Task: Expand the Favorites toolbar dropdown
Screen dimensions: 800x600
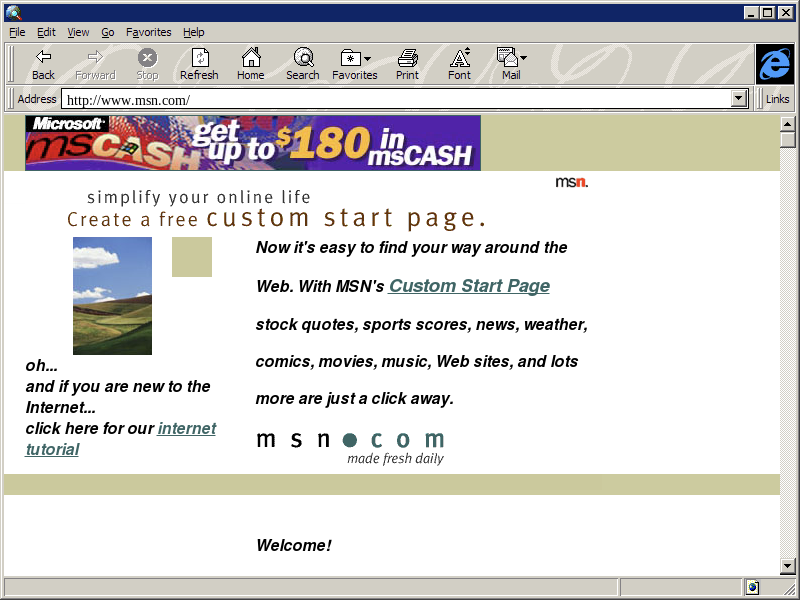Action: [x=367, y=58]
